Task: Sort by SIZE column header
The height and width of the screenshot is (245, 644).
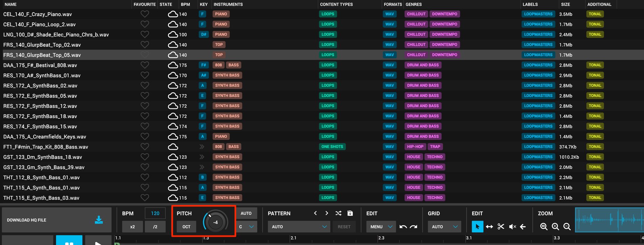Action: [566, 4]
